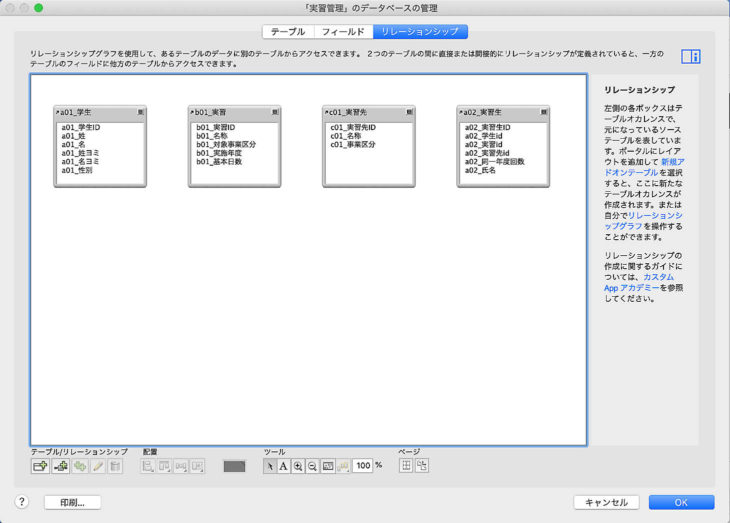Click the 印刷... button
730x523 pixels.
pos(73,503)
